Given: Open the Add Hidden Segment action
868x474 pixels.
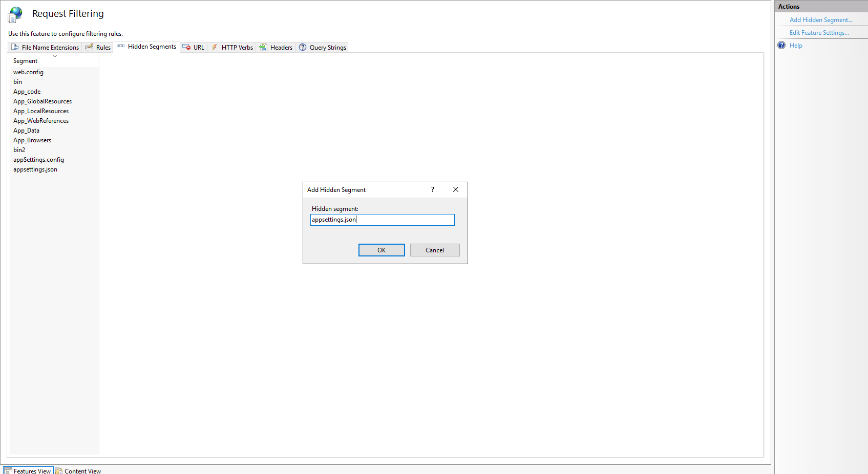Looking at the screenshot, I should click(821, 19).
